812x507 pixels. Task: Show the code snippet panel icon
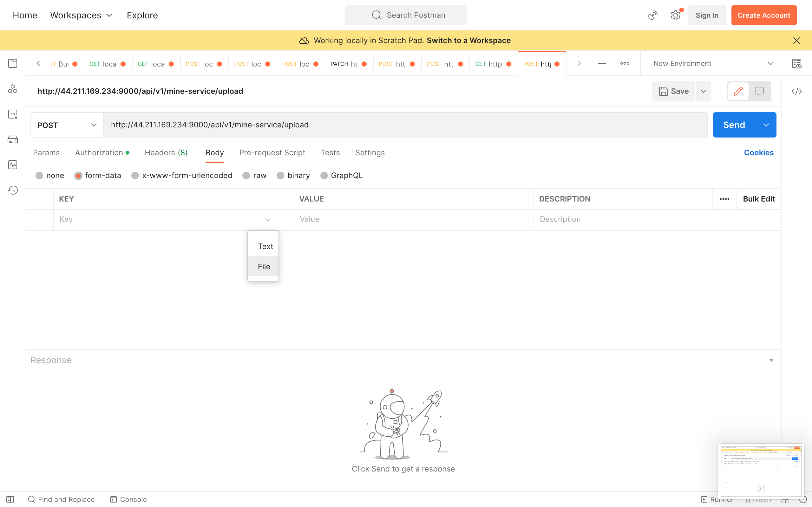click(x=796, y=91)
